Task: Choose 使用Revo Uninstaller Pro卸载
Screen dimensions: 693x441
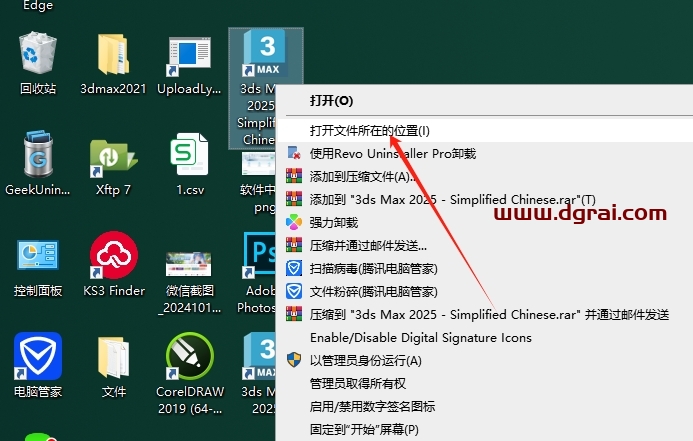Action: (484, 154)
